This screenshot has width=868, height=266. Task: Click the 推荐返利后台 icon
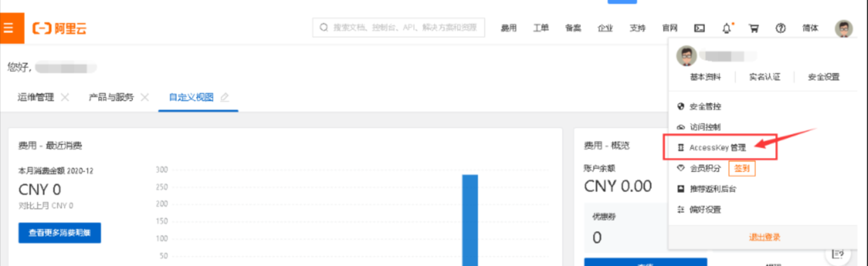[x=681, y=189]
